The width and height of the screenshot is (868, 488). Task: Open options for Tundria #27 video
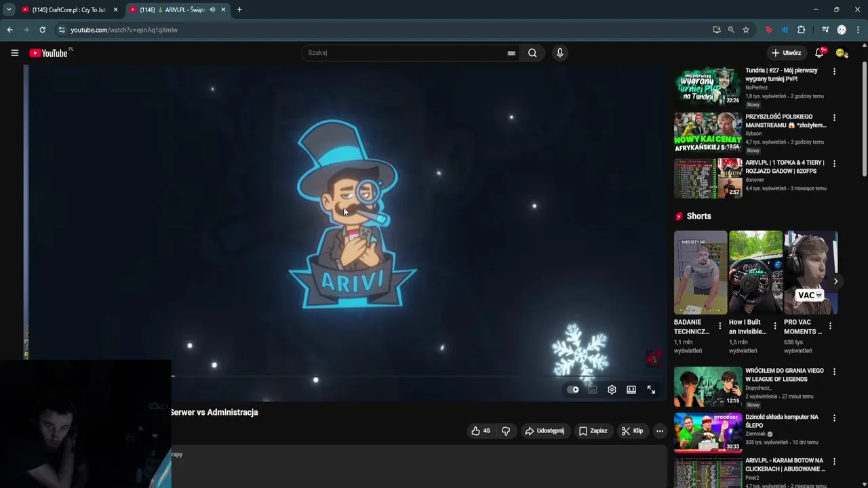[x=834, y=71]
